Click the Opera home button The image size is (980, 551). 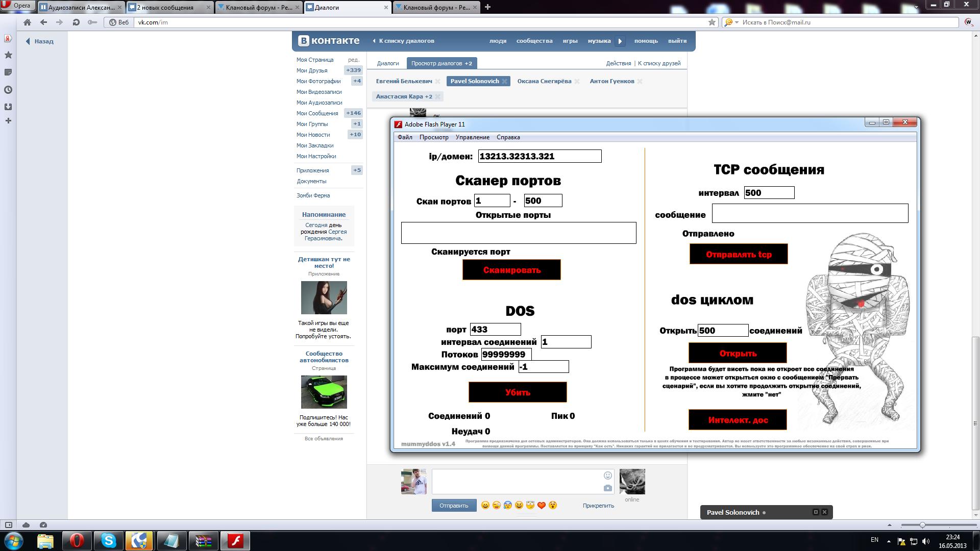[28, 22]
